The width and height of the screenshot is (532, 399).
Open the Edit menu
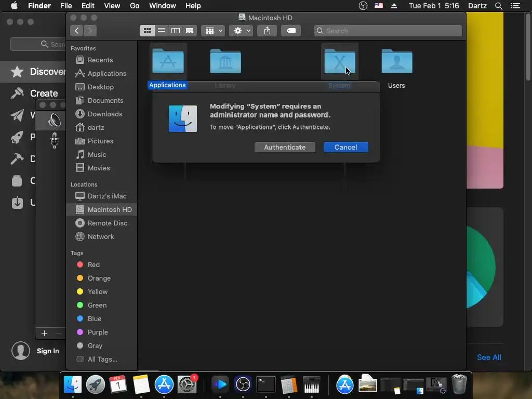click(88, 6)
